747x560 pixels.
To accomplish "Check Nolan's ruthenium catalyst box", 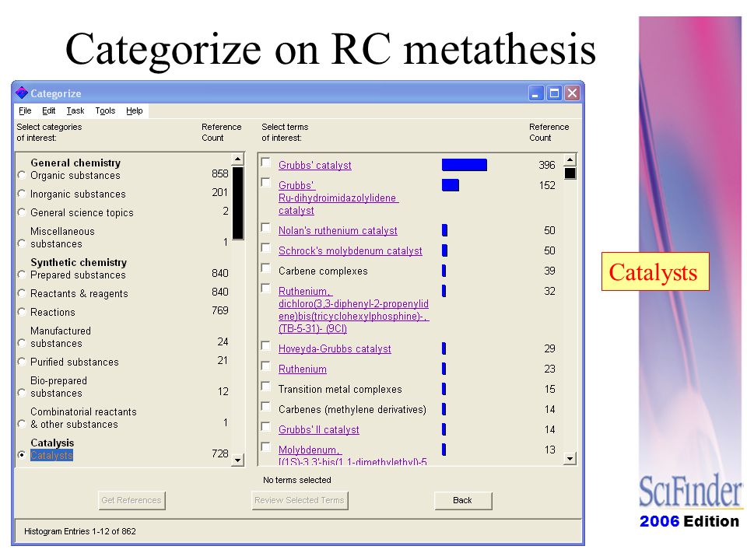I will (266, 228).
